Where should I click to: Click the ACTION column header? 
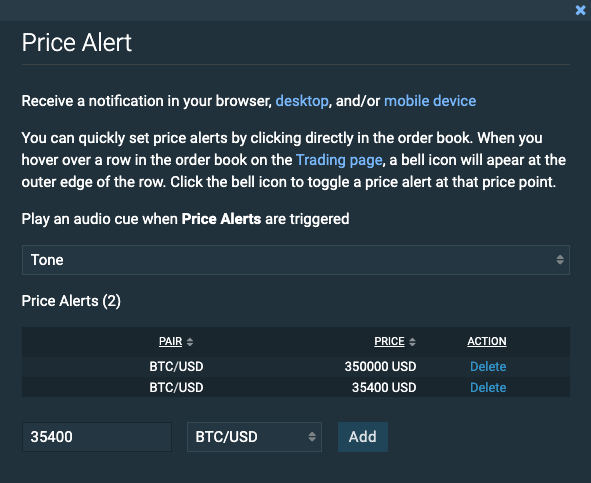click(487, 341)
